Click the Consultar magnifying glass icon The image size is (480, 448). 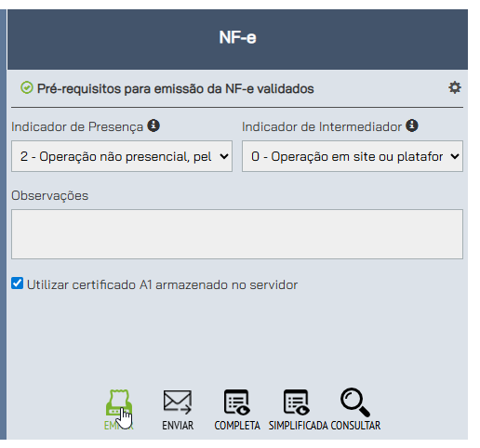coord(355,402)
